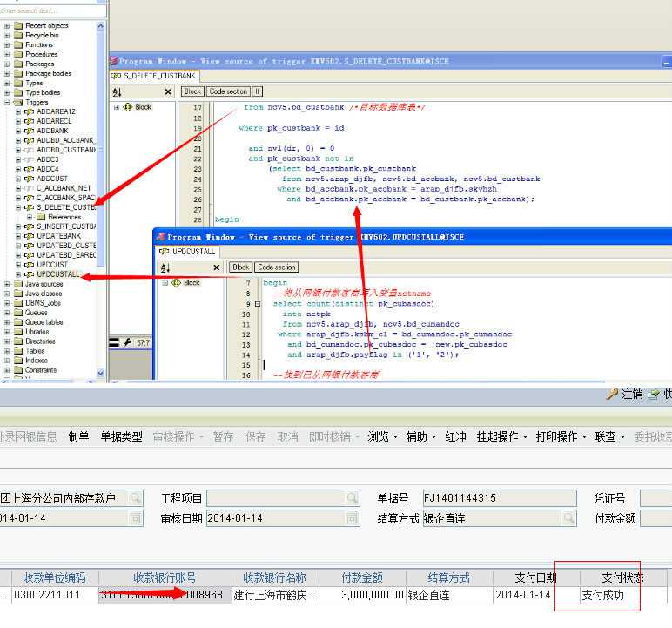Click the Triggers folder icon
The image size is (672, 628).
[x=18, y=103]
